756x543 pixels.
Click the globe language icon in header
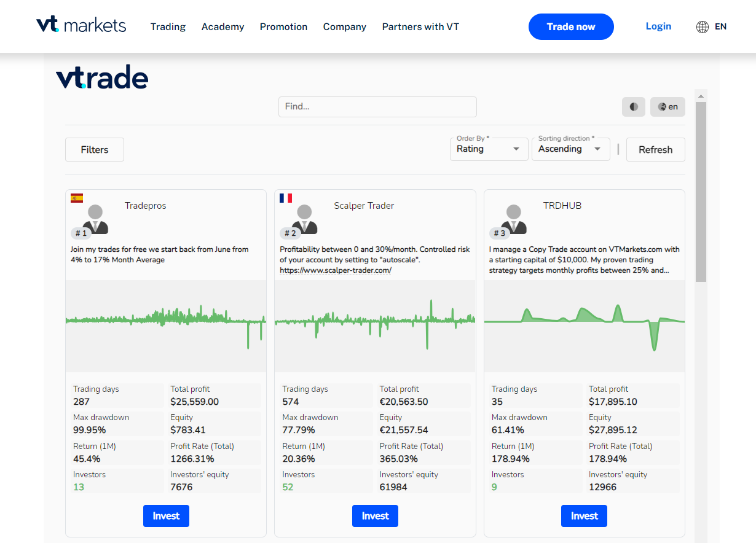click(702, 27)
